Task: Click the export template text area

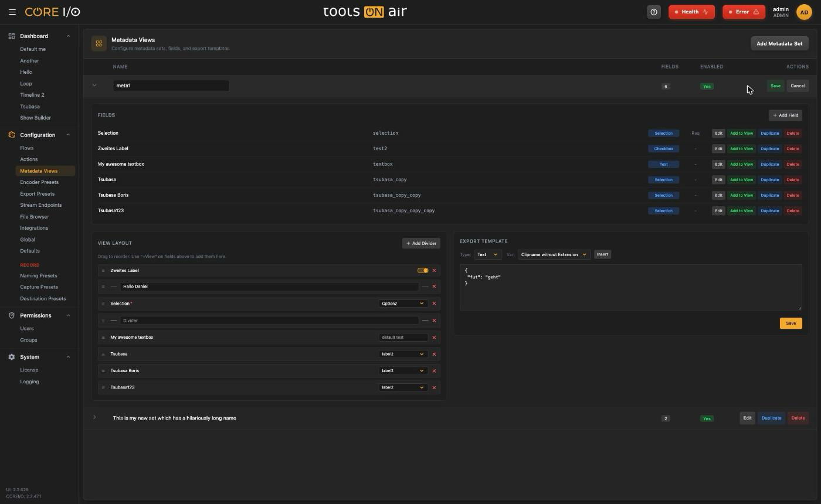Action: click(x=630, y=287)
